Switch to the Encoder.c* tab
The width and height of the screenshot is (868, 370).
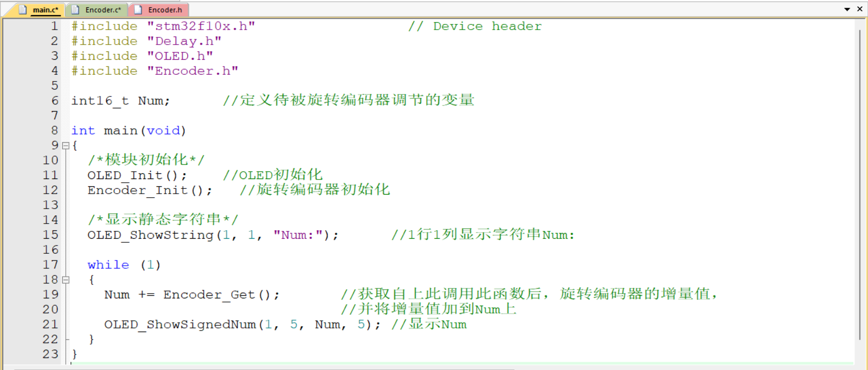97,10
